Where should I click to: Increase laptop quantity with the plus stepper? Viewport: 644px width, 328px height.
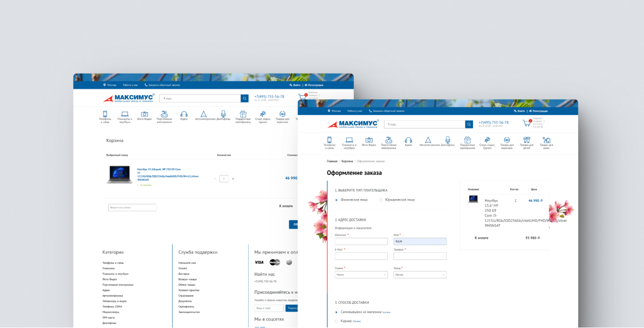pos(233,179)
